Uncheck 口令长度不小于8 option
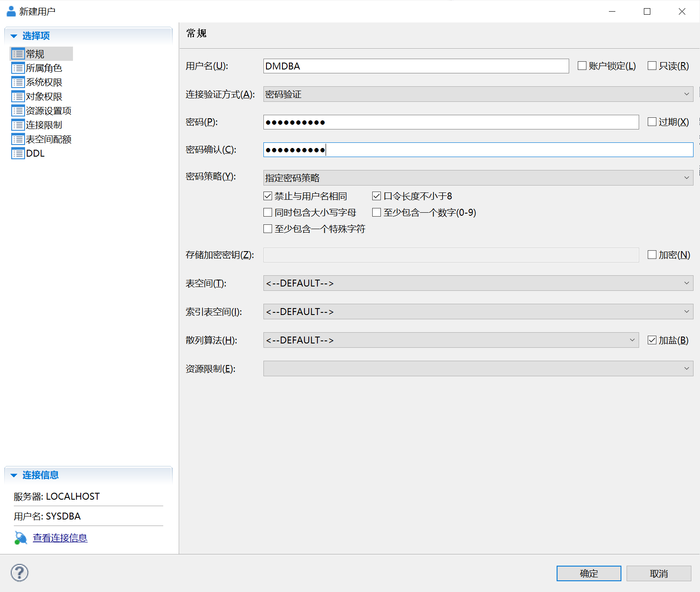This screenshot has width=700, height=592. (377, 196)
